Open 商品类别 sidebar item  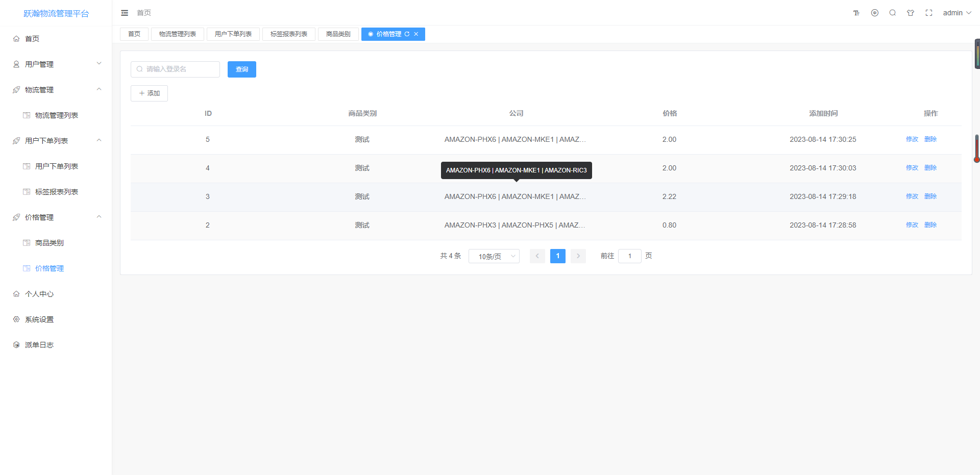56,243
